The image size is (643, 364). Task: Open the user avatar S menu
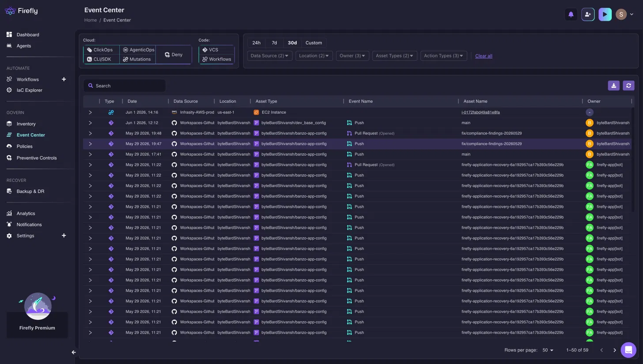pos(625,15)
